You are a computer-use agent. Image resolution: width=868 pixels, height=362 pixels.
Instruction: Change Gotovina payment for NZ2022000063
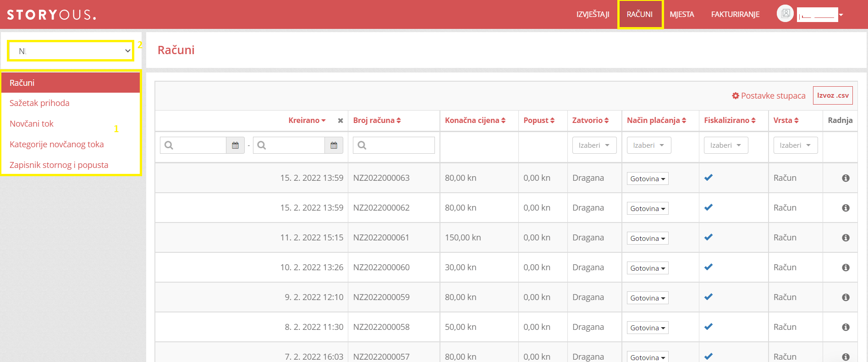[648, 178]
